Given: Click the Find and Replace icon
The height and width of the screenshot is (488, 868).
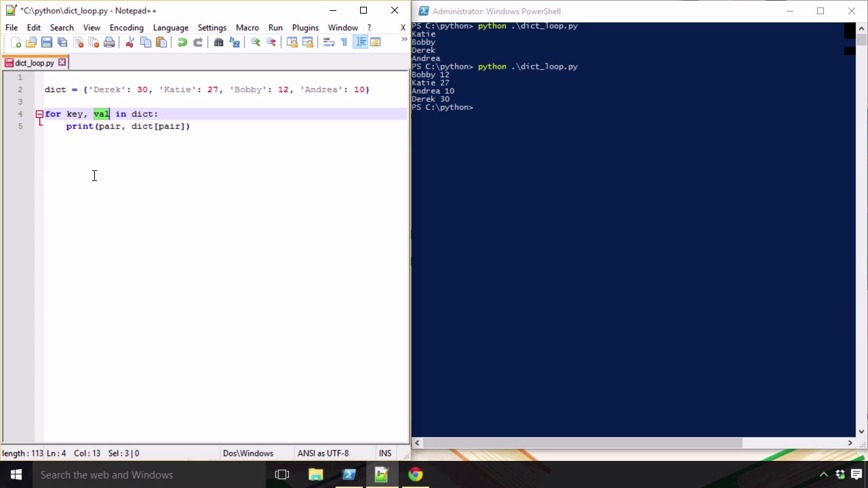Looking at the screenshot, I should pos(234,42).
